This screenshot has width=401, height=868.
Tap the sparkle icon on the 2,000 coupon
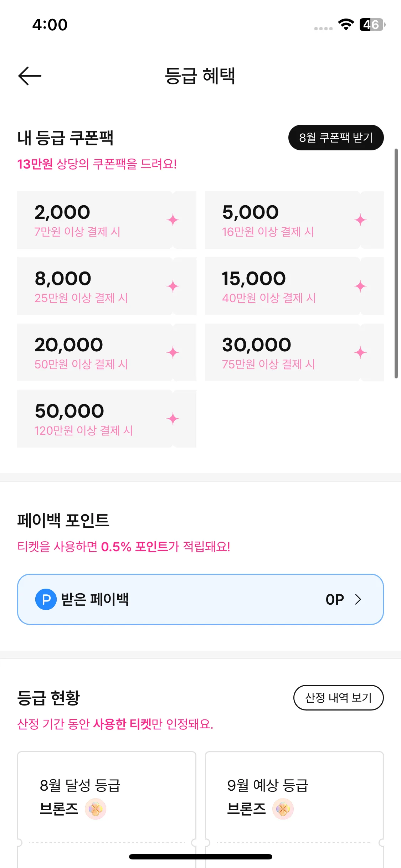[173, 220]
